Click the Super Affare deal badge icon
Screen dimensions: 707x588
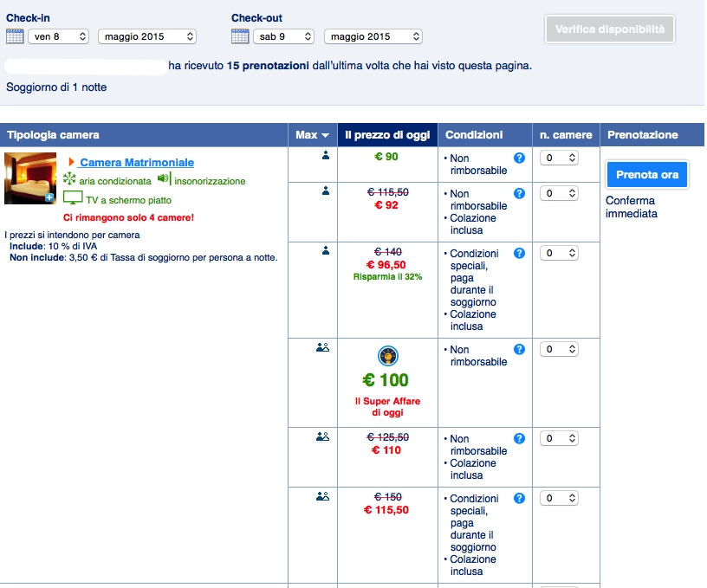click(388, 356)
